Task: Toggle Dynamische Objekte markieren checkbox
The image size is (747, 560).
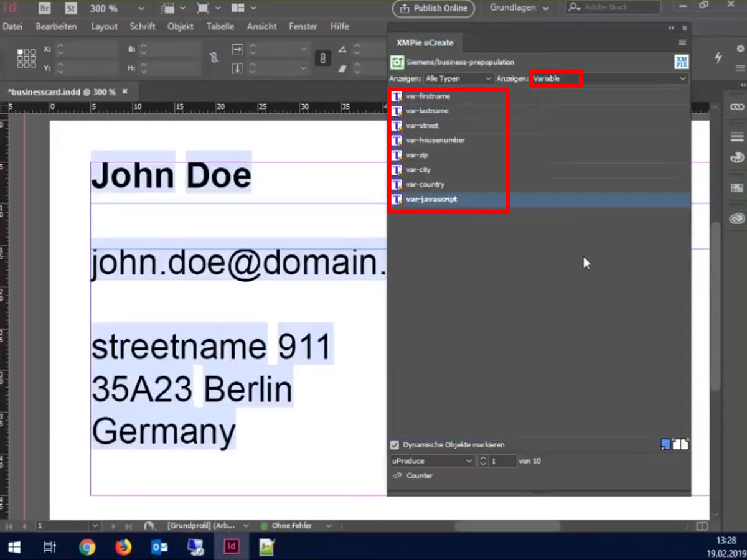Action: 394,445
